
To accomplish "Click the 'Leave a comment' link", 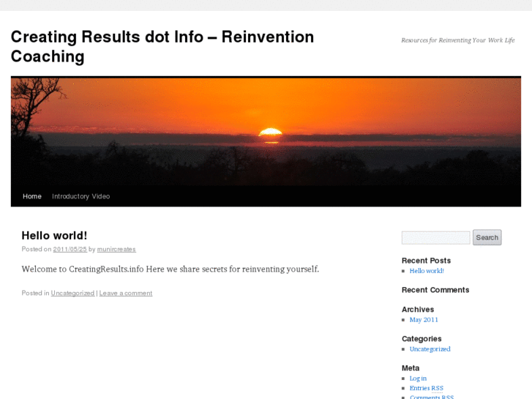I will (126, 293).
